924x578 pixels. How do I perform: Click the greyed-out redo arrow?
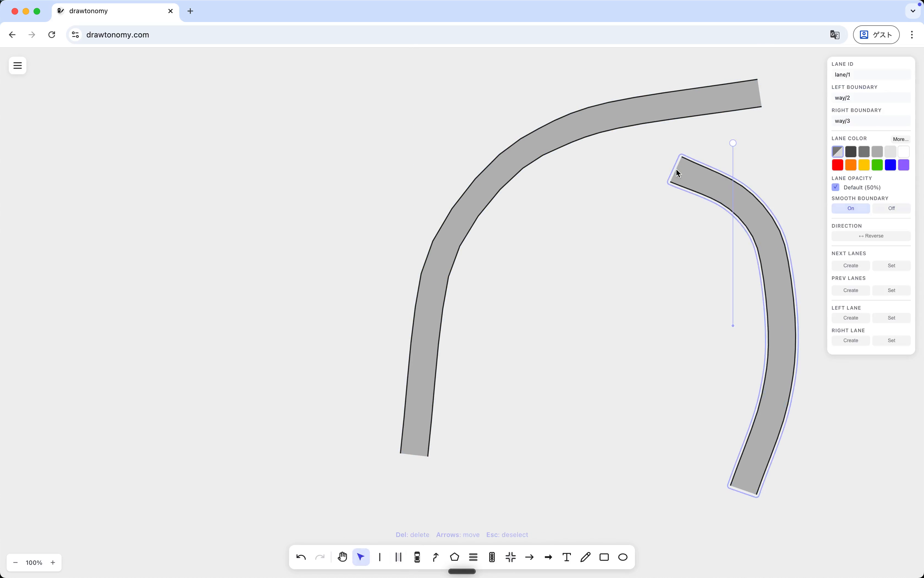[x=320, y=557]
